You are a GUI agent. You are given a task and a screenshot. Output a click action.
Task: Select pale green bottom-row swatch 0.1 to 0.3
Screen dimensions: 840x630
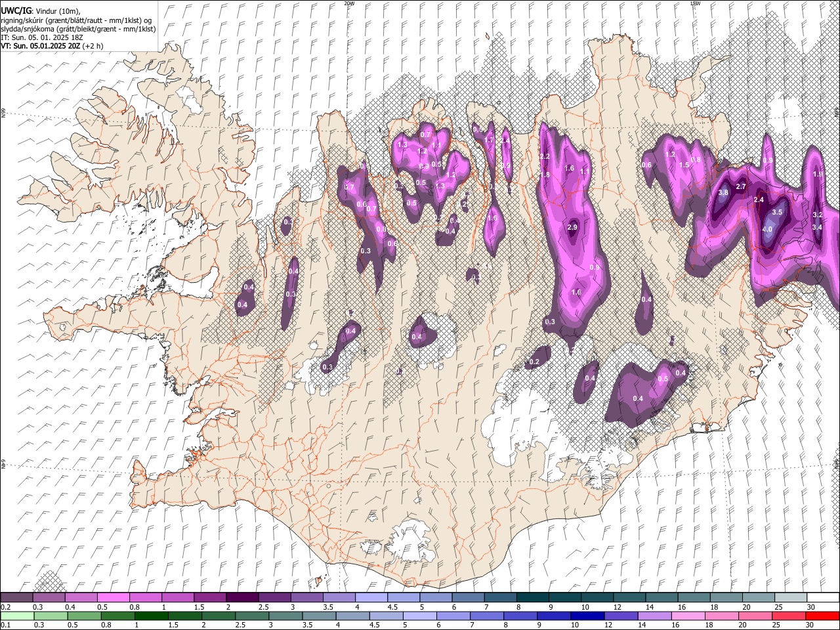(17, 616)
